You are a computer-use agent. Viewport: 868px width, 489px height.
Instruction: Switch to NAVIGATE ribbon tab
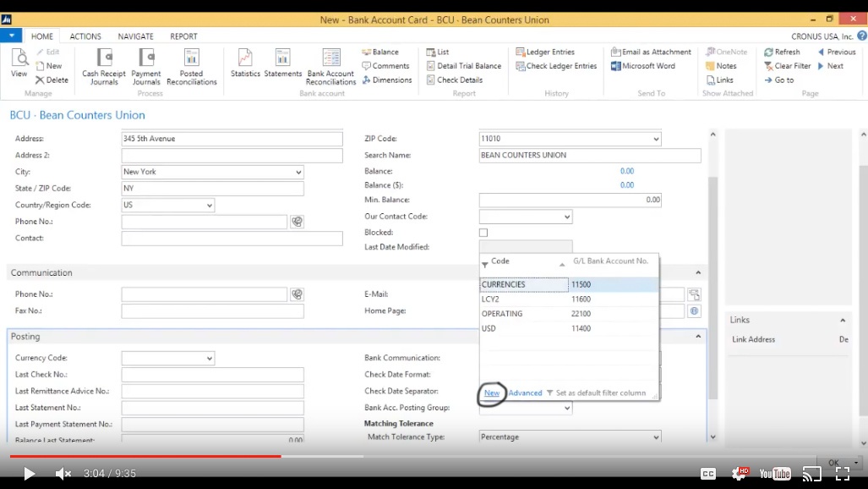(135, 36)
